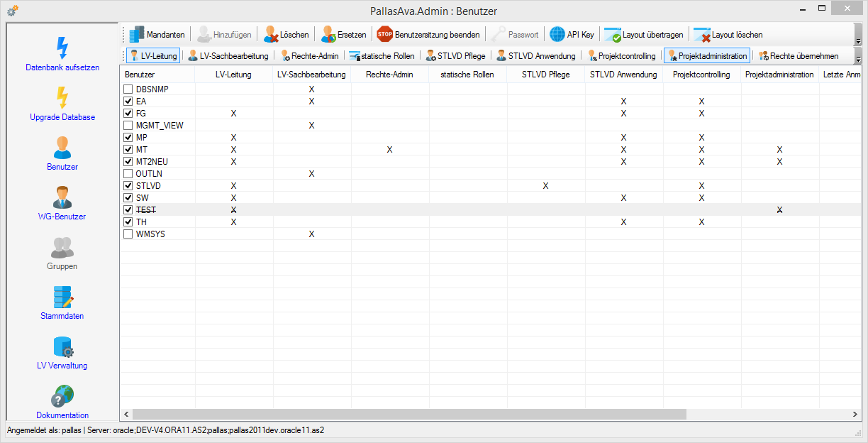This screenshot has width=868, height=443.
Task: Open the application system menu icon
Action: (x=12, y=10)
